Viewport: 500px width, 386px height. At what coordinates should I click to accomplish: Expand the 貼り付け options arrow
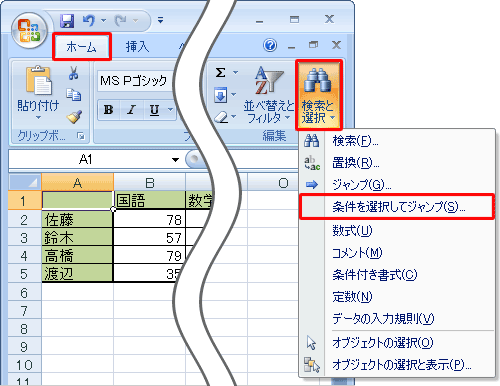(38, 117)
